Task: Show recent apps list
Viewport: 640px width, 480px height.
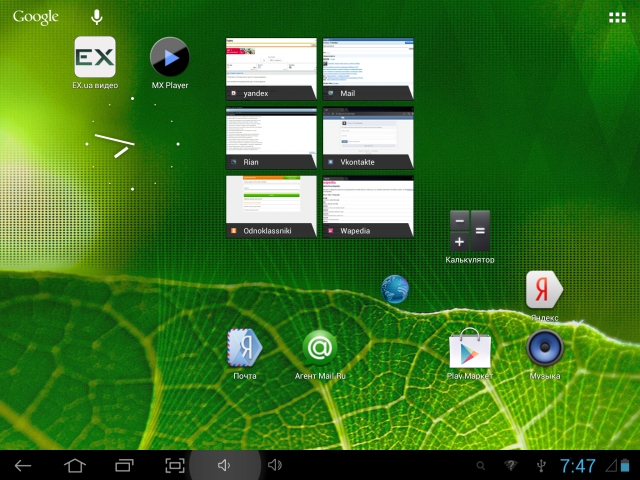Action: pos(124,465)
